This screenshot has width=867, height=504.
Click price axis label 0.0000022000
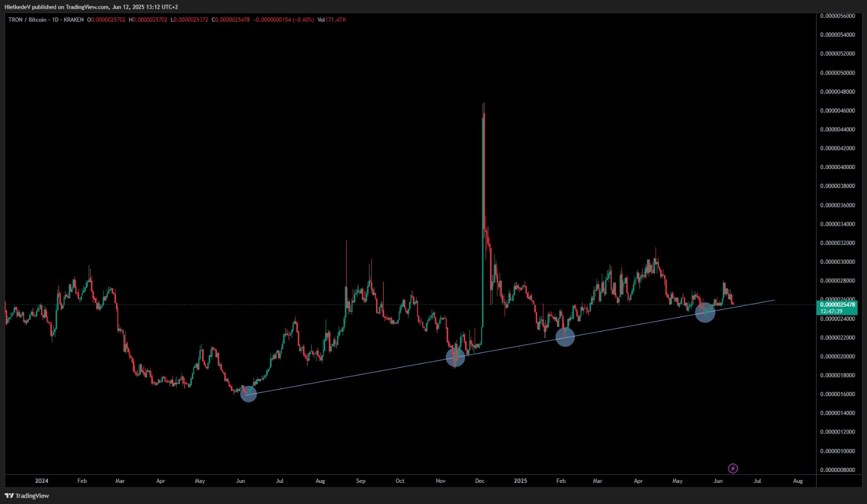click(837, 338)
